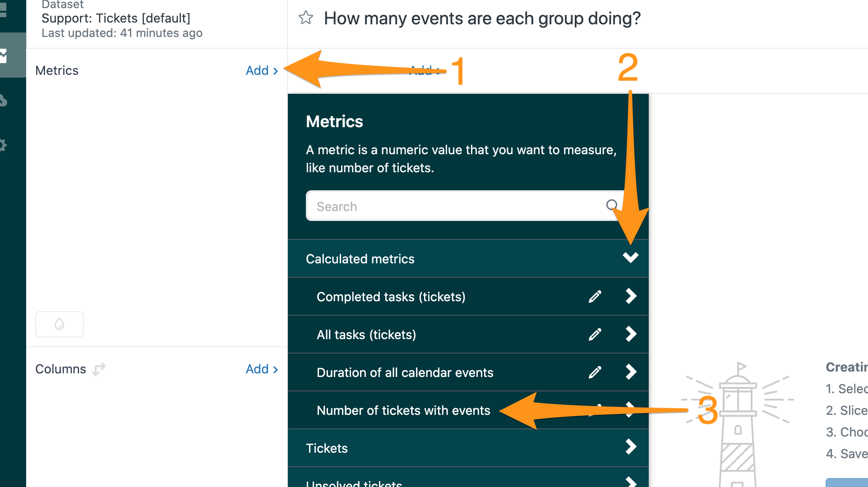
Task: Select Number of tickets with events metric
Action: tap(403, 410)
